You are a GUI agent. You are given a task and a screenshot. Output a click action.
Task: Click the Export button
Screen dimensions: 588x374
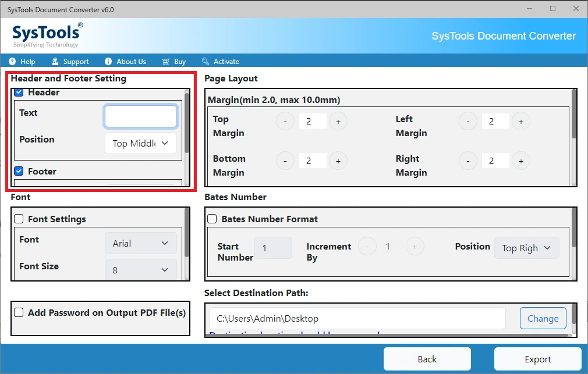538,359
